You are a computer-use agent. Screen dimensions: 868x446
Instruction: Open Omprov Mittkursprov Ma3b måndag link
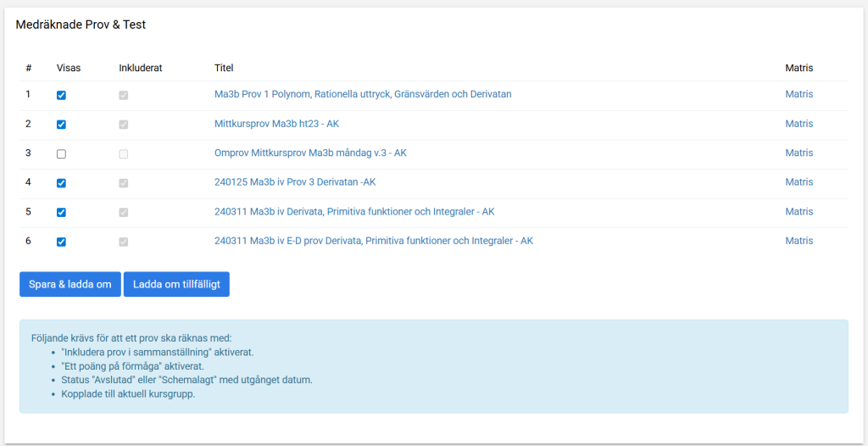tap(310, 153)
